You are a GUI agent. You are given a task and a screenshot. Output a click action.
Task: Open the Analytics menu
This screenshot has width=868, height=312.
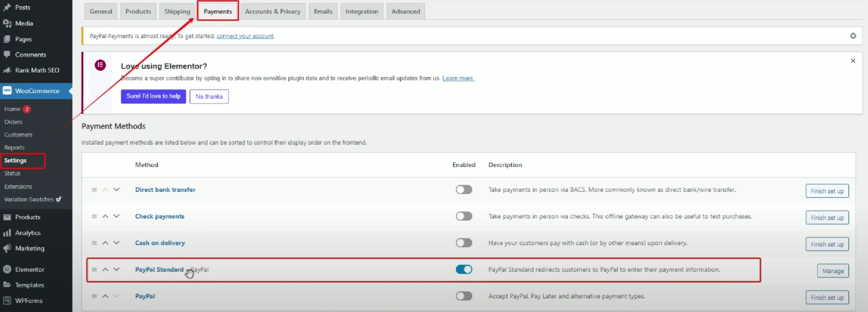pos(36,233)
